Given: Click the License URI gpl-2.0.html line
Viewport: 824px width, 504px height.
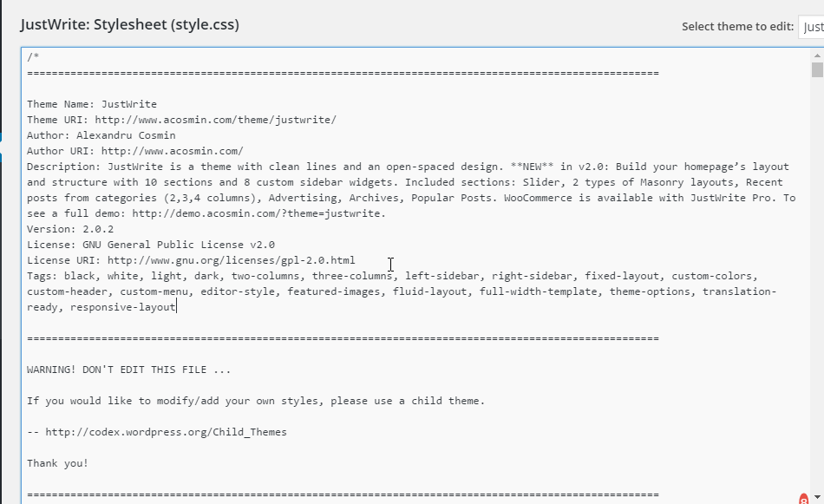Looking at the screenshot, I should (x=192, y=260).
